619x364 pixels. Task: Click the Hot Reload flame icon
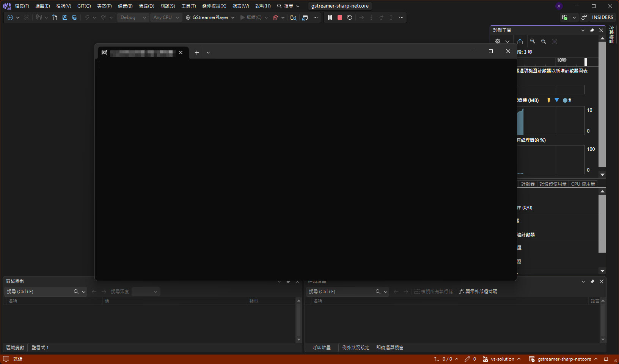coord(276,17)
